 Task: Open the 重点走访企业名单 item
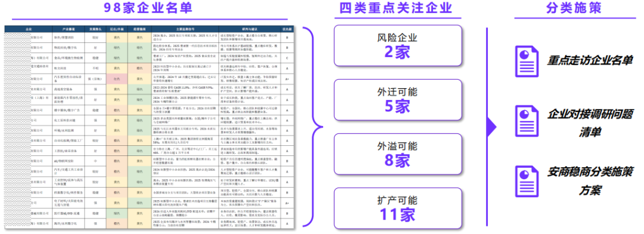pos(589,60)
